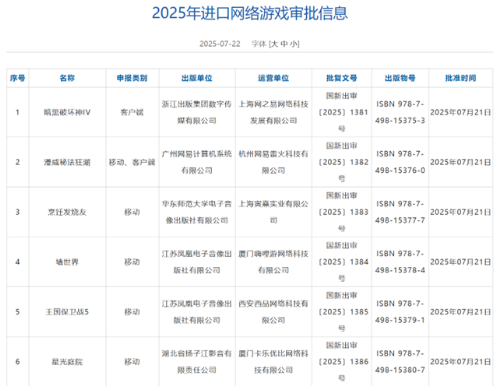Set font size to small (小)
The image size is (501, 391).
coord(294,44)
